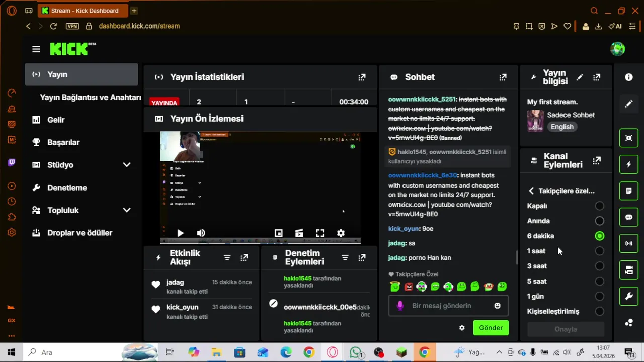Select the 3 saat radio option
The height and width of the screenshot is (362, 644).
coord(599,266)
